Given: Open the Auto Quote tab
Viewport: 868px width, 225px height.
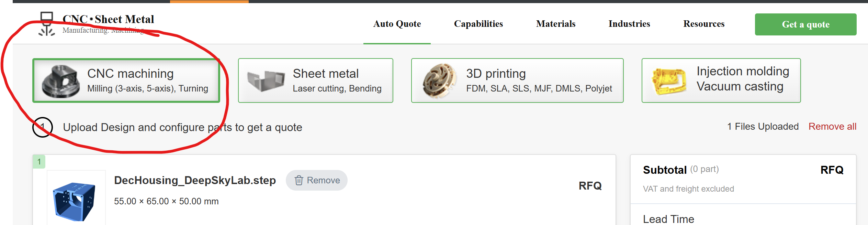Looking at the screenshot, I should pyautogui.click(x=397, y=24).
